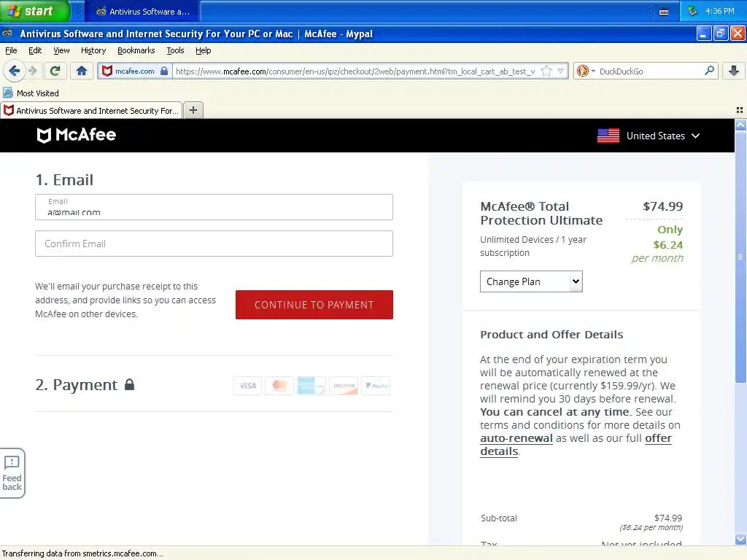Open the Bookmarks menu
Image resolution: width=747 pixels, height=560 pixels.
pyautogui.click(x=136, y=50)
